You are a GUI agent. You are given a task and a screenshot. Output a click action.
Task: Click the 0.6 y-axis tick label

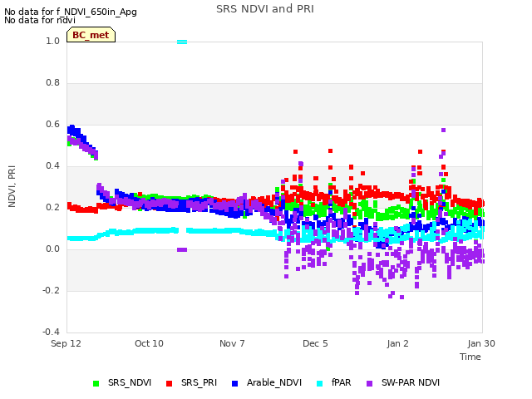53,125
